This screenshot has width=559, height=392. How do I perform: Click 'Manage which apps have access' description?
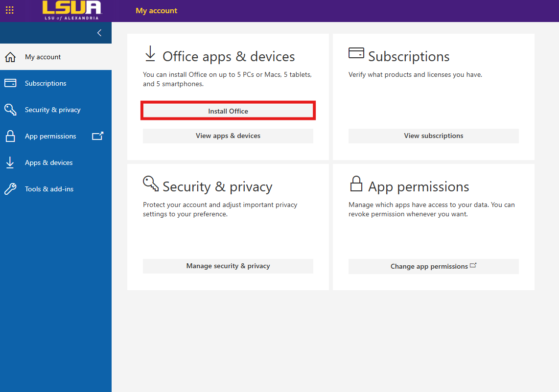[x=431, y=209]
